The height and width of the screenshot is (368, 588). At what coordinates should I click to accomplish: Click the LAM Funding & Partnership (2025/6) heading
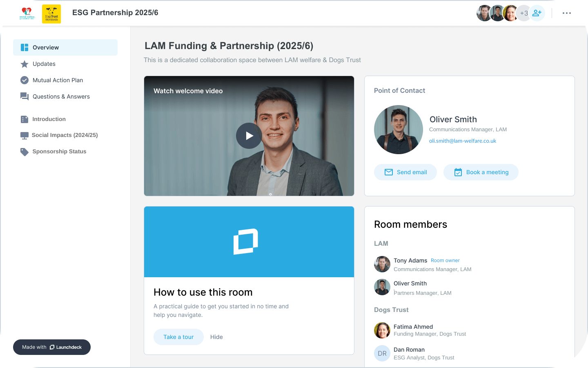[x=229, y=46]
